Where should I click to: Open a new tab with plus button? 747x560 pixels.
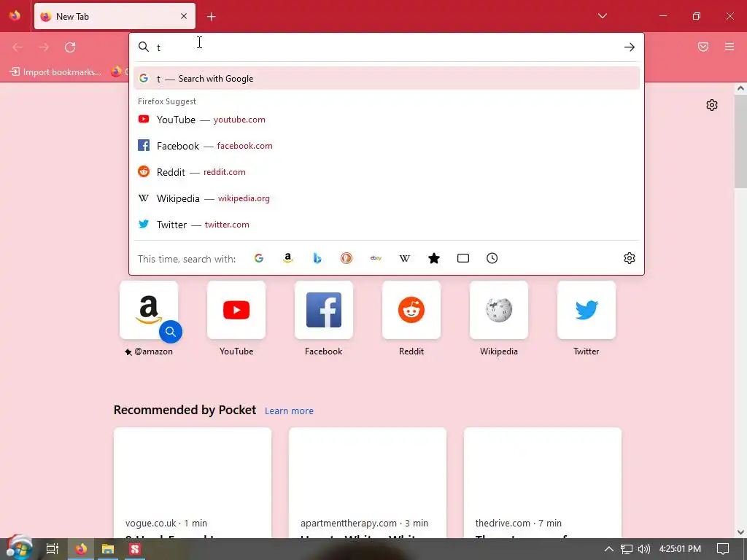click(211, 17)
